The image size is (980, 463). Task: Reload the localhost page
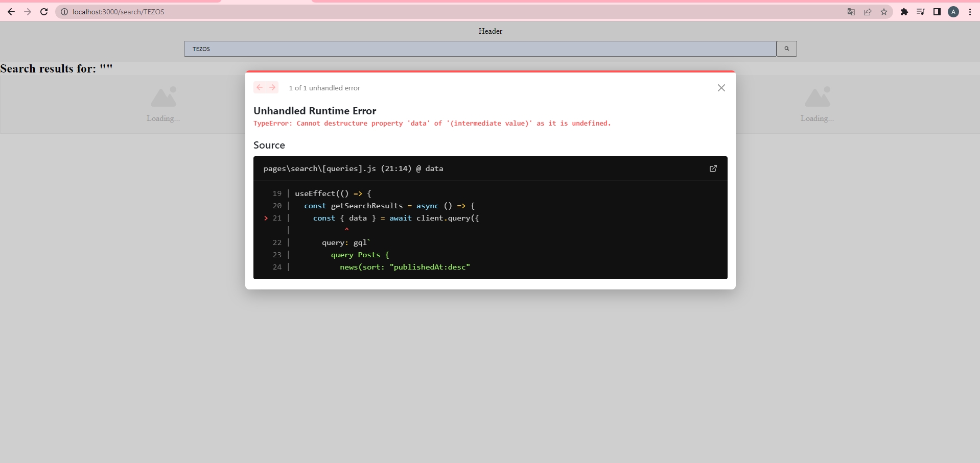[x=44, y=12]
